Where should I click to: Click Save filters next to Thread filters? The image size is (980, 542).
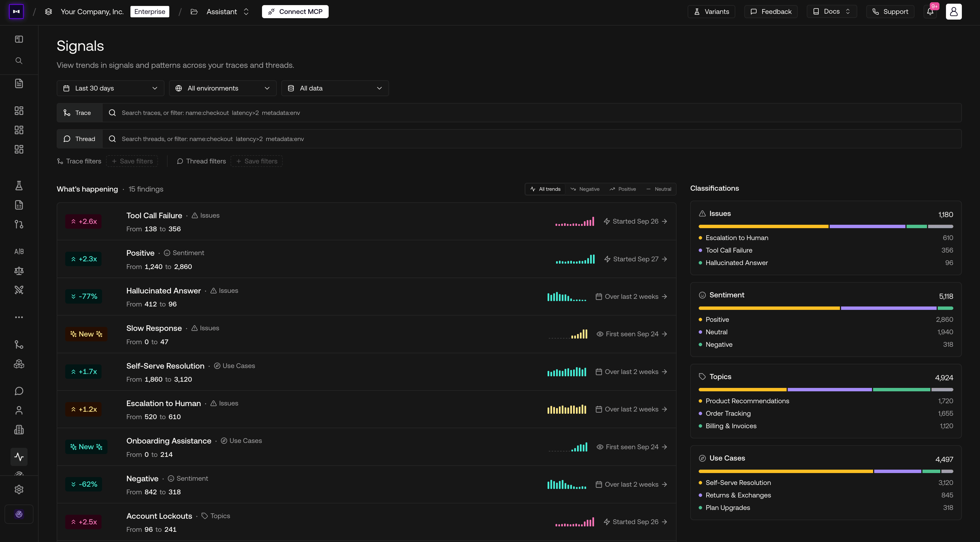click(257, 161)
